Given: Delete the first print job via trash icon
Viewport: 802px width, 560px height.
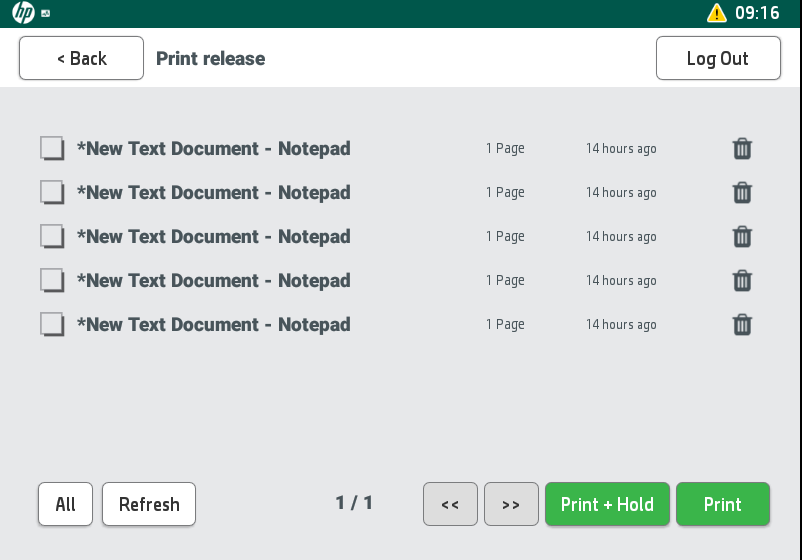Looking at the screenshot, I should 742,149.
